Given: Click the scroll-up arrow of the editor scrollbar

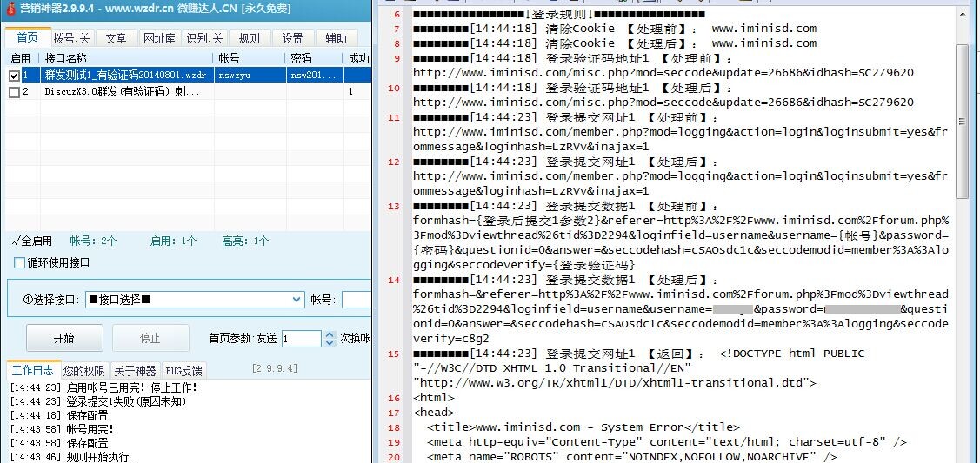Looking at the screenshot, I should 962,15.
